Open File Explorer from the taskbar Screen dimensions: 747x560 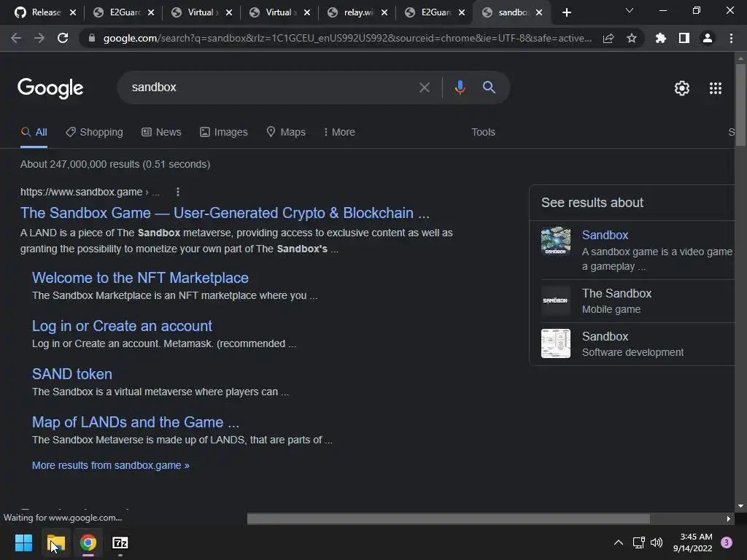coord(56,542)
